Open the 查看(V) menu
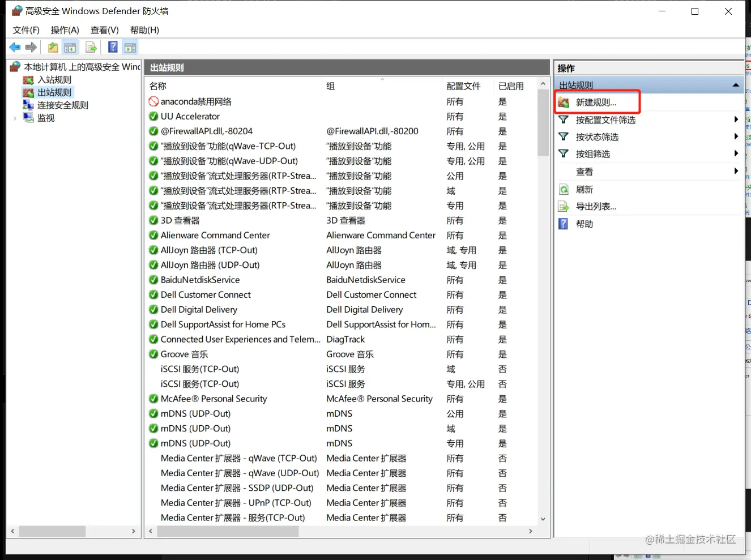Viewport: 751px width, 560px height. coord(105,30)
